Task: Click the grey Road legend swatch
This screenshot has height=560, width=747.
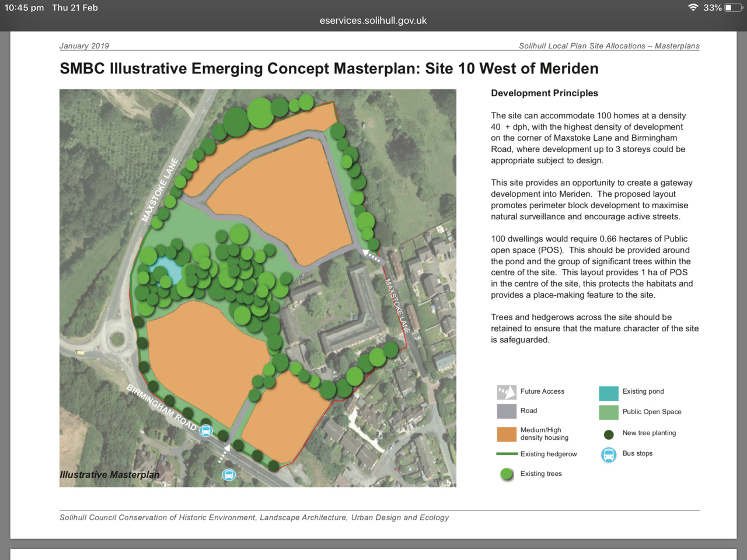Action: click(x=506, y=411)
